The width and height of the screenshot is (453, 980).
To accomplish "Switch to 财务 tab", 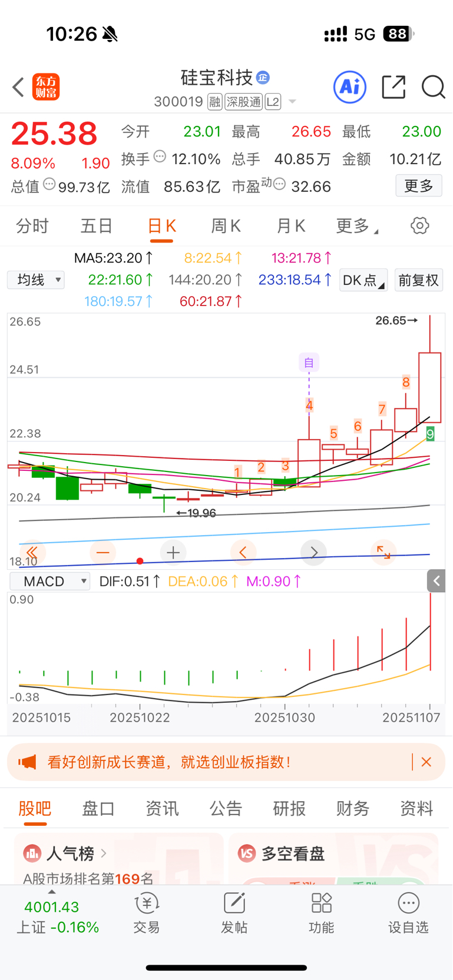I will [353, 809].
